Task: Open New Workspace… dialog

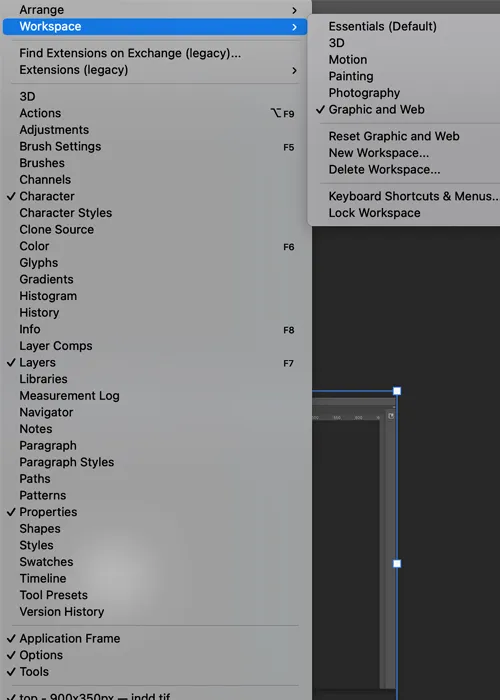Action: (379, 153)
